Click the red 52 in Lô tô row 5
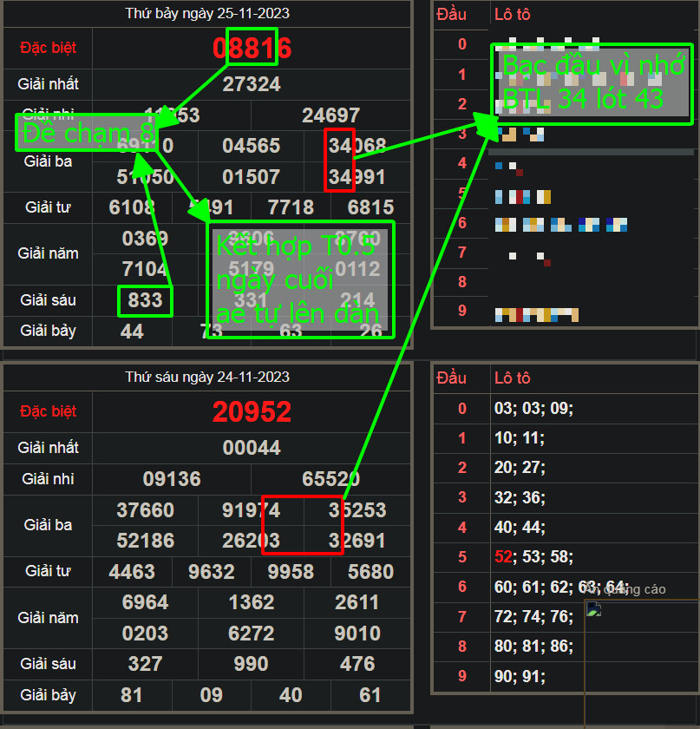This screenshot has height=729, width=700. tap(503, 557)
